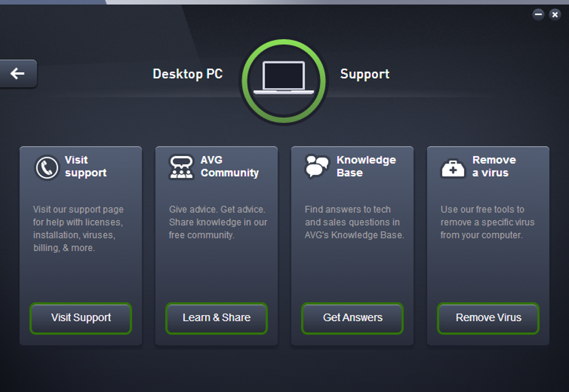Click the laptop icon in green circle
The width and height of the screenshot is (569, 392).
(x=284, y=81)
